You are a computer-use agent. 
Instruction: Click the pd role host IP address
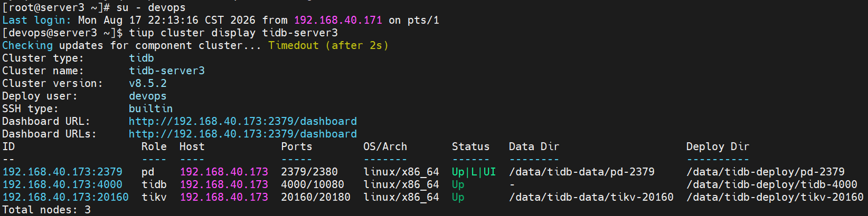pyautogui.click(x=224, y=172)
